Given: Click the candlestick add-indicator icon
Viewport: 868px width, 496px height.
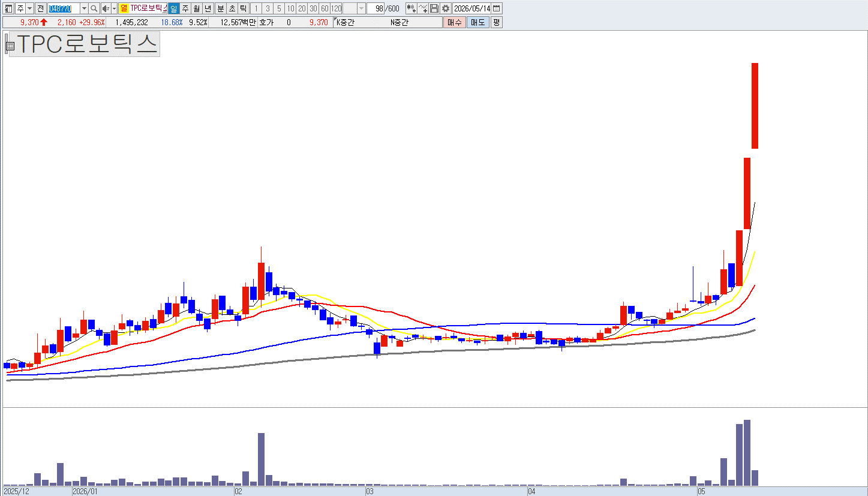Looking at the screenshot, I should point(411,8).
